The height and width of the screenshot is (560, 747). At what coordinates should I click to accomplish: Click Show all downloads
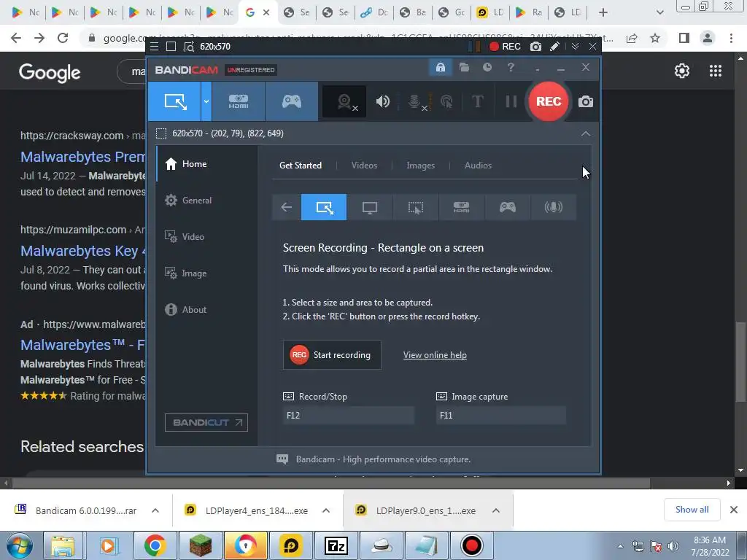click(692, 510)
